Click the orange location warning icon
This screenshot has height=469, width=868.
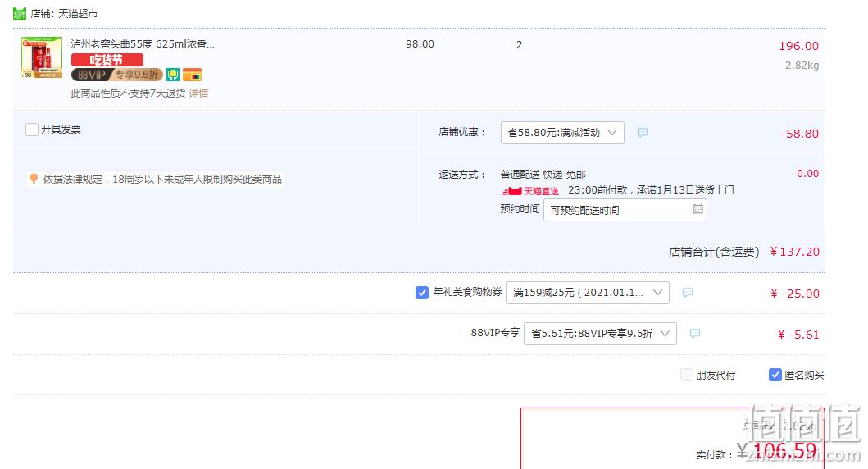[34, 178]
